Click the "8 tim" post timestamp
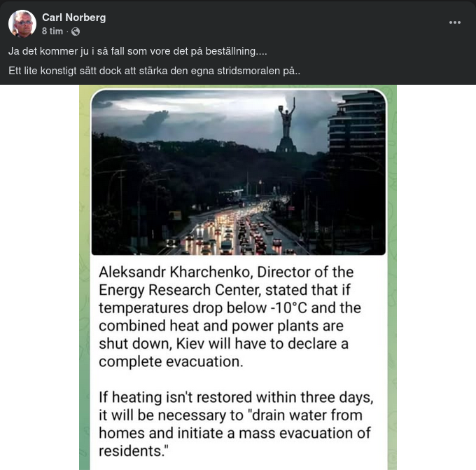This screenshot has width=476, height=470. (x=52, y=32)
